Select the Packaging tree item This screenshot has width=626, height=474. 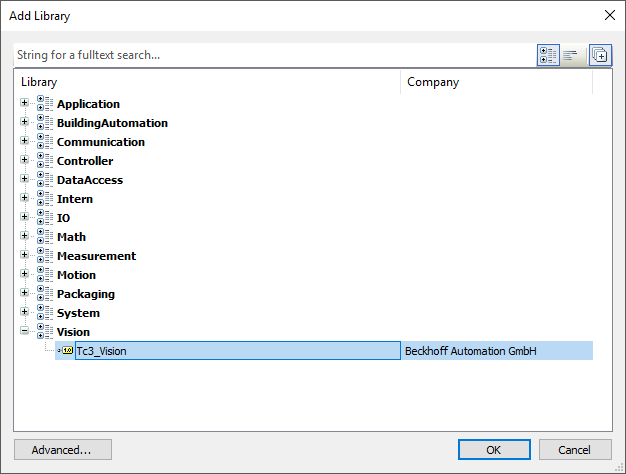[85, 294]
